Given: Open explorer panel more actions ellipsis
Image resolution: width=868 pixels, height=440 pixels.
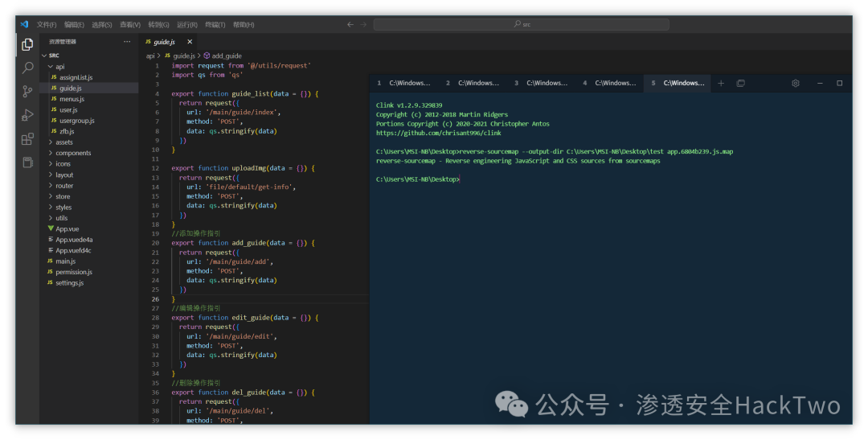Looking at the screenshot, I should pyautogui.click(x=127, y=42).
